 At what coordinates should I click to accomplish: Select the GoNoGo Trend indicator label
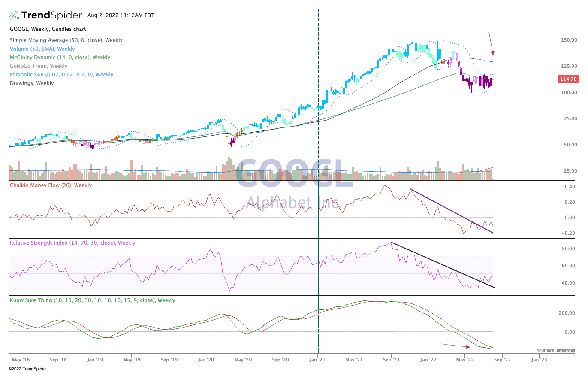(39, 66)
